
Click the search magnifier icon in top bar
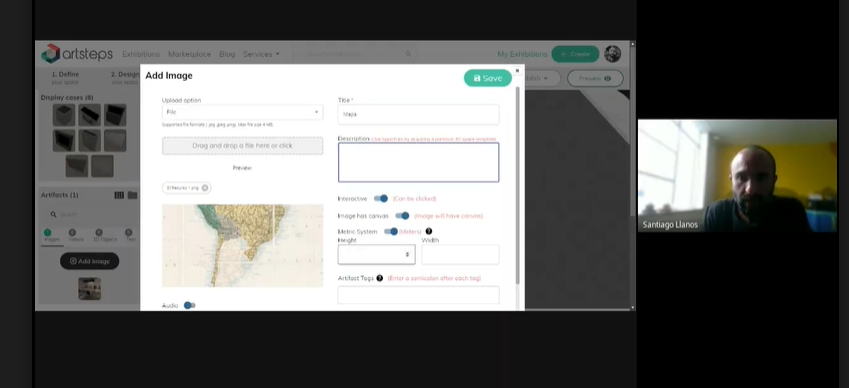click(x=408, y=54)
